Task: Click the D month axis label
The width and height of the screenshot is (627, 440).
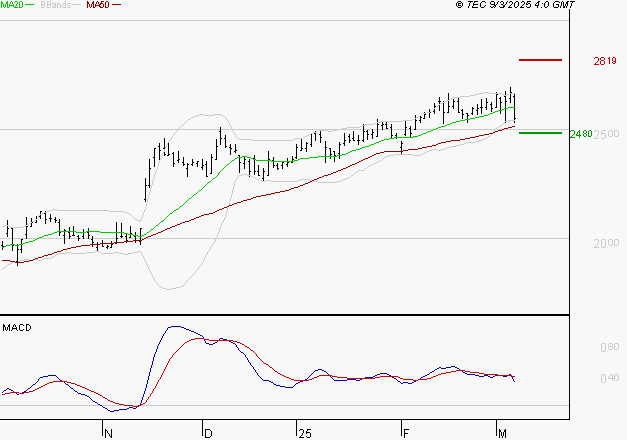Action: click(208, 434)
